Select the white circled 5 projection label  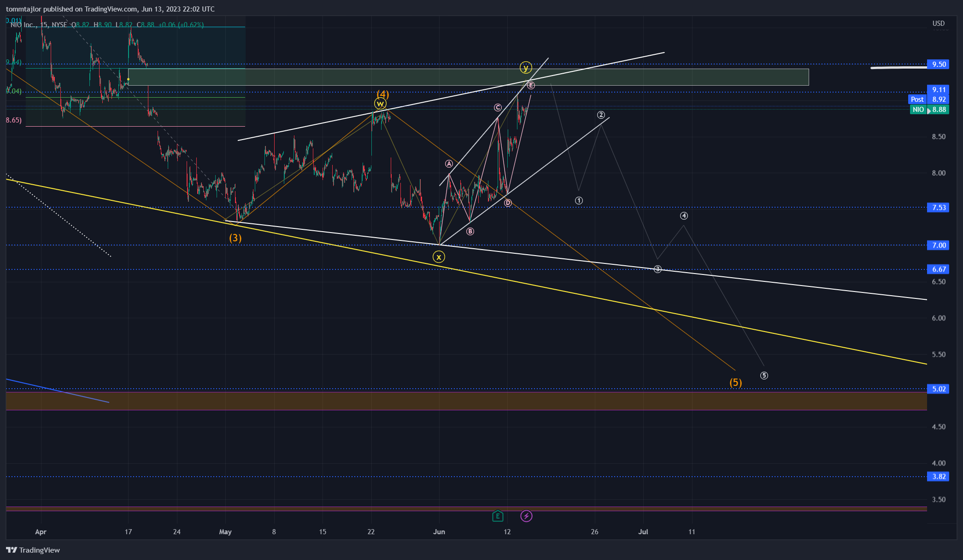(x=764, y=375)
